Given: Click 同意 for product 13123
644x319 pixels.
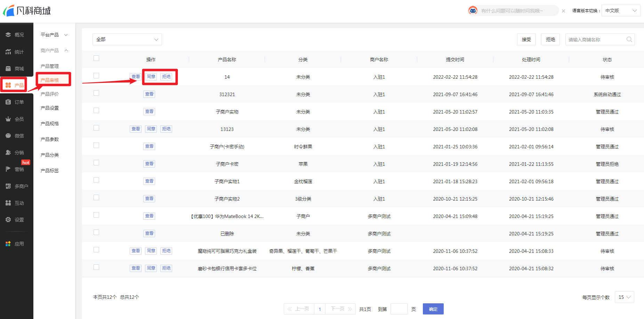Looking at the screenshot, I should pos(151,129).
